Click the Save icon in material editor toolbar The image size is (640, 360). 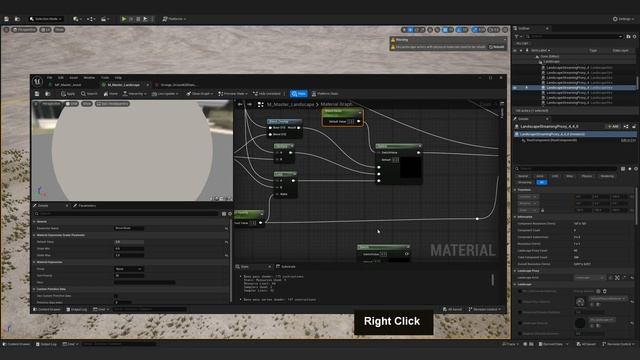point(37,94)
